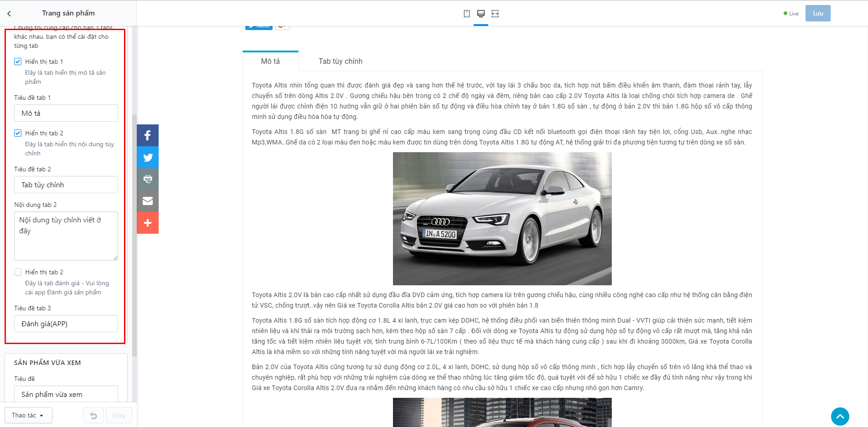The height and width of the screenshot is (427, 868).
Task: Share on Facebook sidebar icon
Action: [148, 135]
